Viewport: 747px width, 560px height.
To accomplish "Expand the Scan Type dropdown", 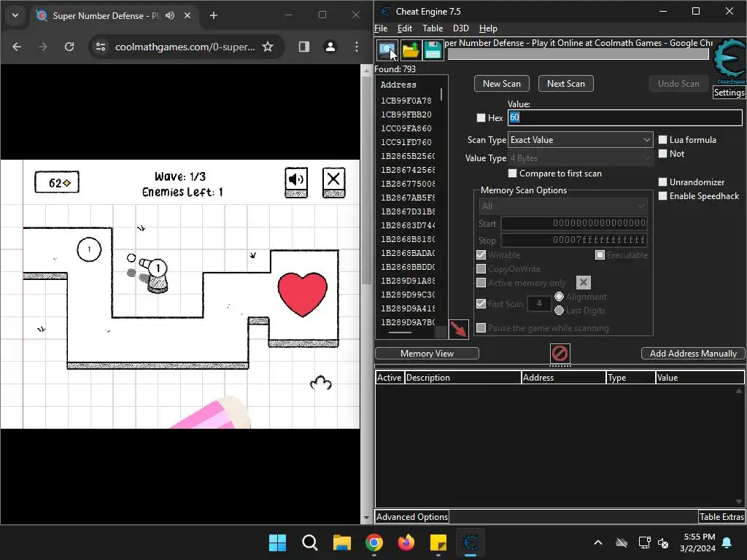I will pos(580,140).
